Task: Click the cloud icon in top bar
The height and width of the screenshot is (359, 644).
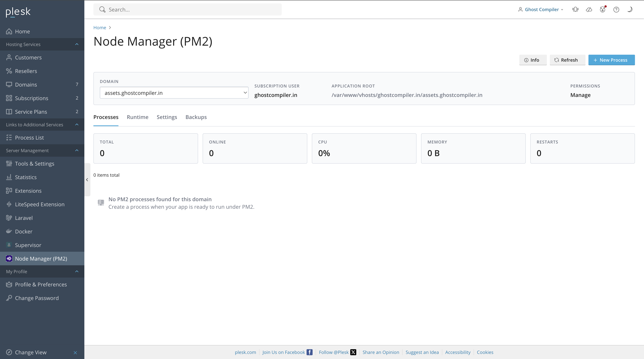Action: tap(589, 9)
